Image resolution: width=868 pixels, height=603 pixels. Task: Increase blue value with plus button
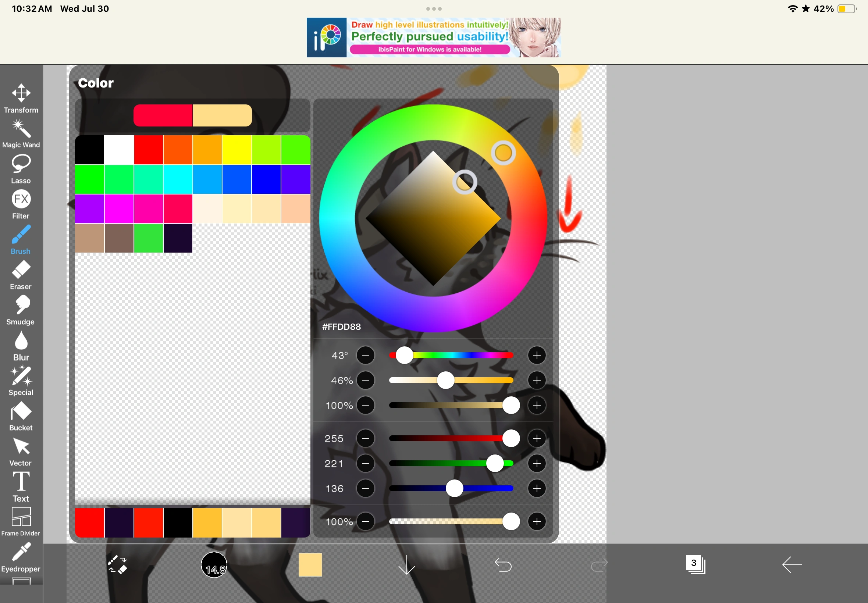pyautogui.click(x=537, y=489)
